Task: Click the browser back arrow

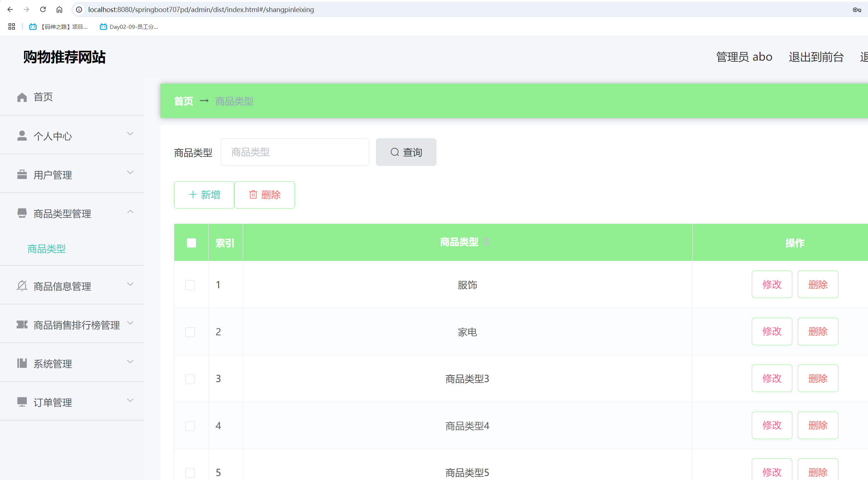Action: (x=10, y=9)
